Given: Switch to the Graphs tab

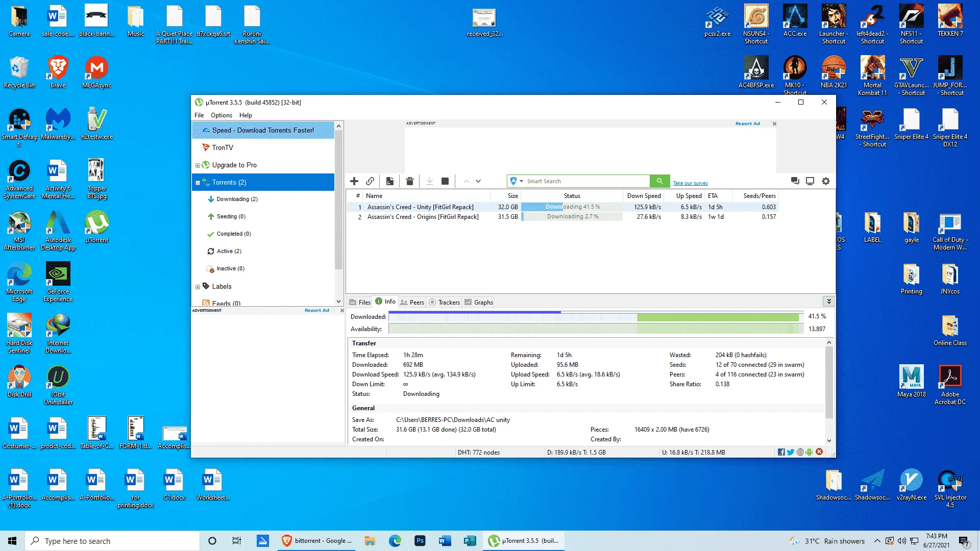Looking at the screenshot, I should [478, 302].
